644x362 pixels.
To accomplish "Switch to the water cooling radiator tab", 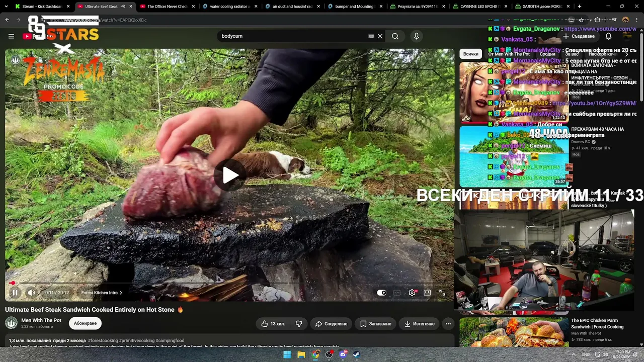I will pyautogui.click(x=229, y=7).
